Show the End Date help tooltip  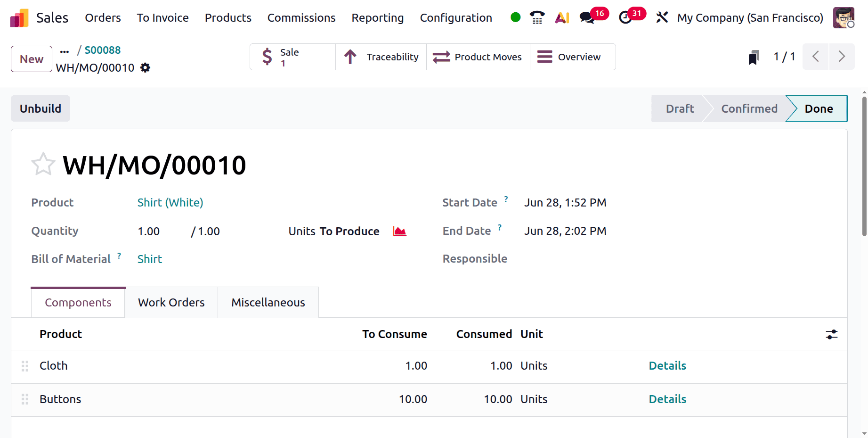pyautogui.click(x=500, y=227)
